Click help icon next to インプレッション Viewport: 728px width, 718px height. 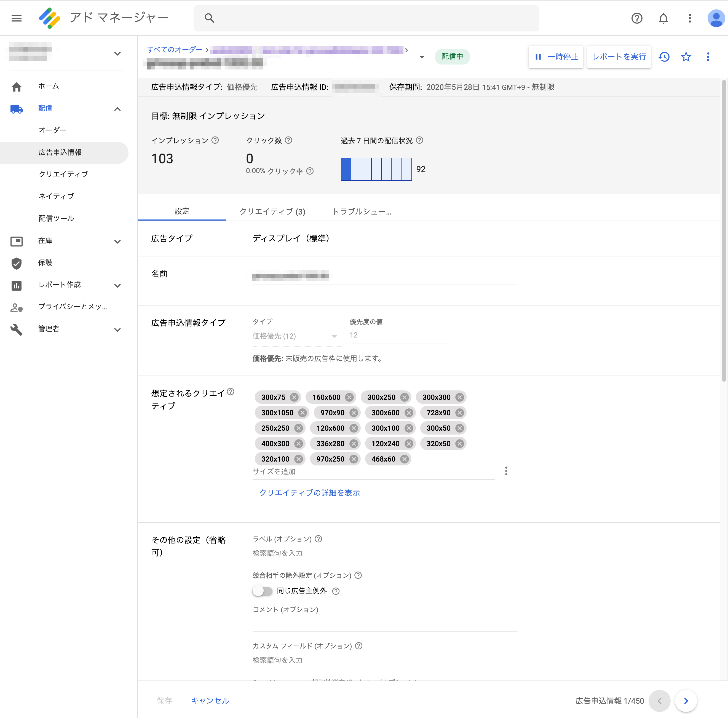215,140
